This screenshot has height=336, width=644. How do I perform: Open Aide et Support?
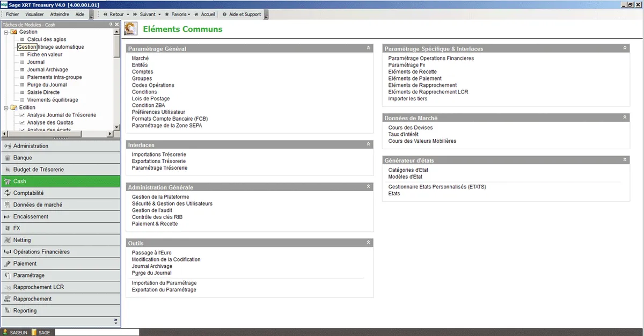click(241, 14)
